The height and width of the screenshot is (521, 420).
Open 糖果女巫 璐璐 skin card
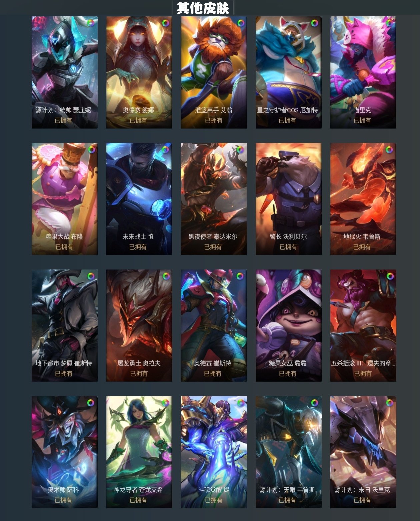click(x=289, y=325)
